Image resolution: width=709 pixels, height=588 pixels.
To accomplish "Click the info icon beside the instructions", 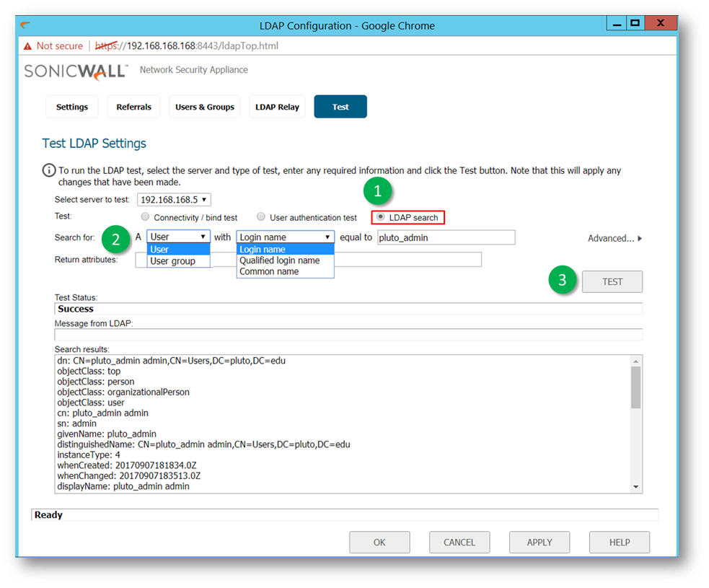I will (x=48, y=171).
